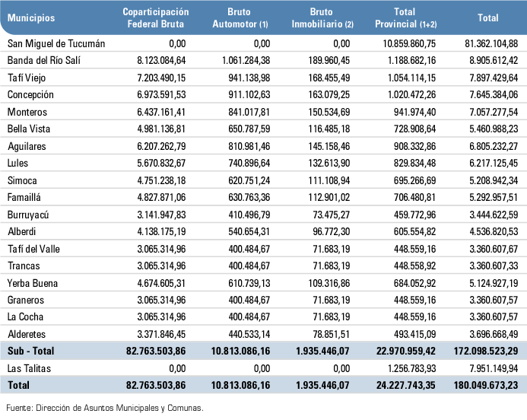Click the Sub - Total row label
527x420 pixels.
[30, 351]
